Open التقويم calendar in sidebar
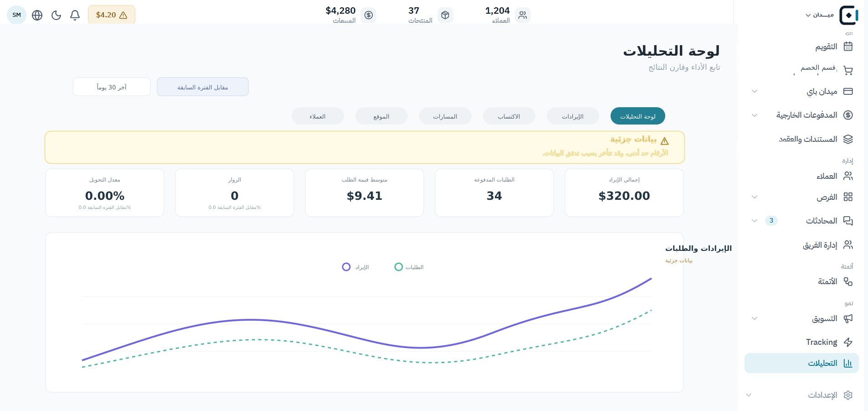This screenshot has width=868, height=411. (x=801, y=47)
